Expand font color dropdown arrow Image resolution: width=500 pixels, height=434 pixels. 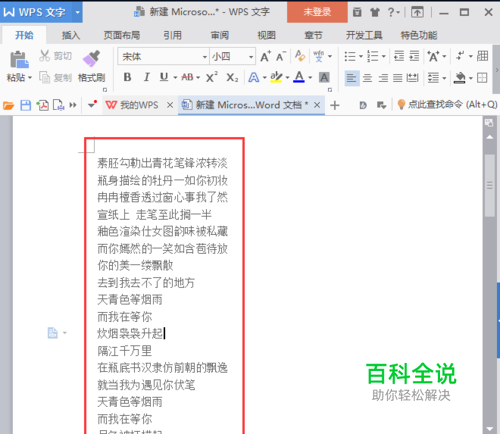tap(310, 78)
